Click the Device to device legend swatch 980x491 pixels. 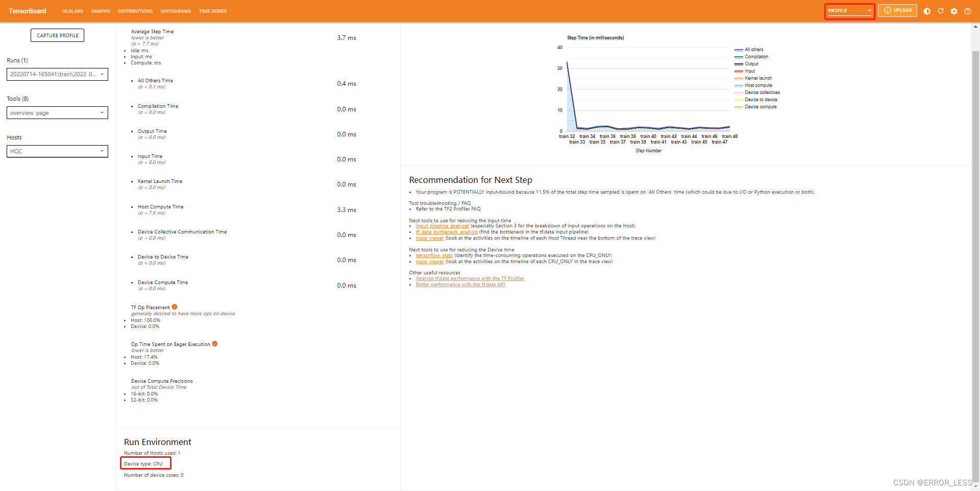point(739,100)
